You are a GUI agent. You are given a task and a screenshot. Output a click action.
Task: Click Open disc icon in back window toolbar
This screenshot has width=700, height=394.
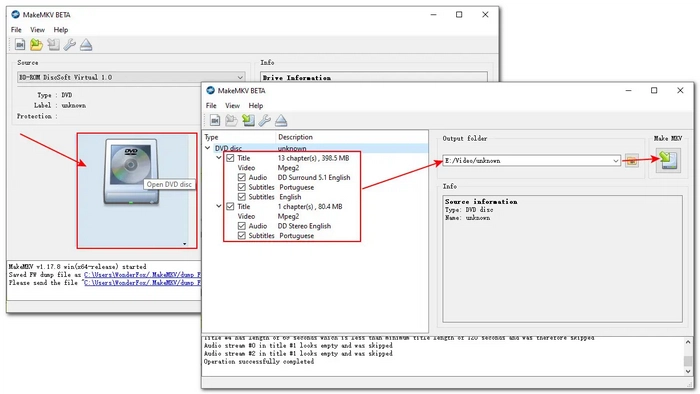pyautogui.click(x=37, y=45)
